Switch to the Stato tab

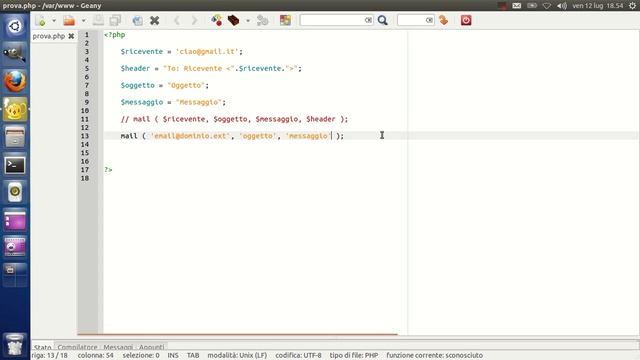[42, 347]
